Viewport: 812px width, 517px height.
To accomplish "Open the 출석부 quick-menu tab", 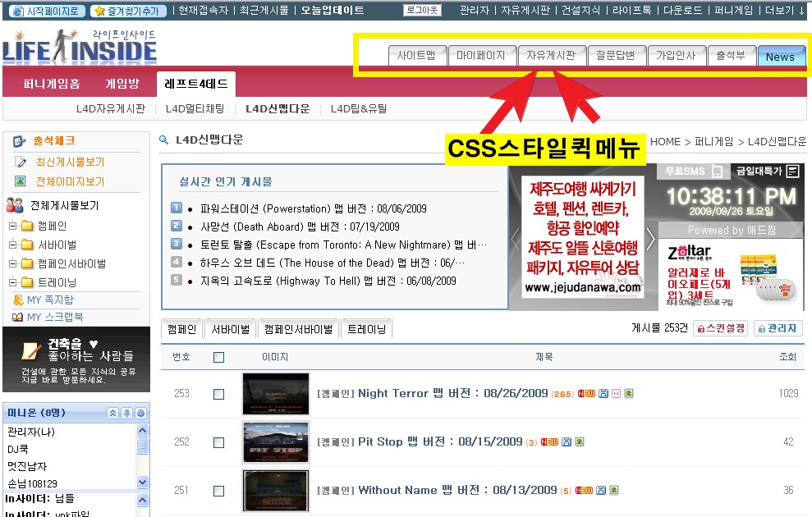I will click(732, 55).
